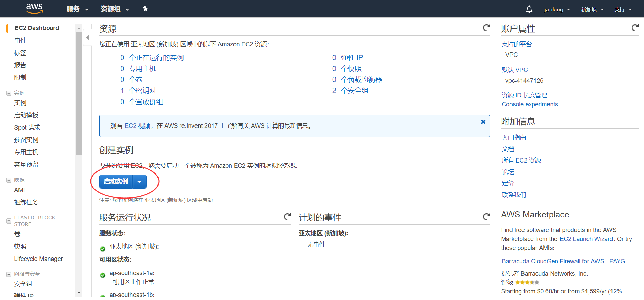
Task: Open 容量预留 in the sidebar
Action: coord(26,165)
